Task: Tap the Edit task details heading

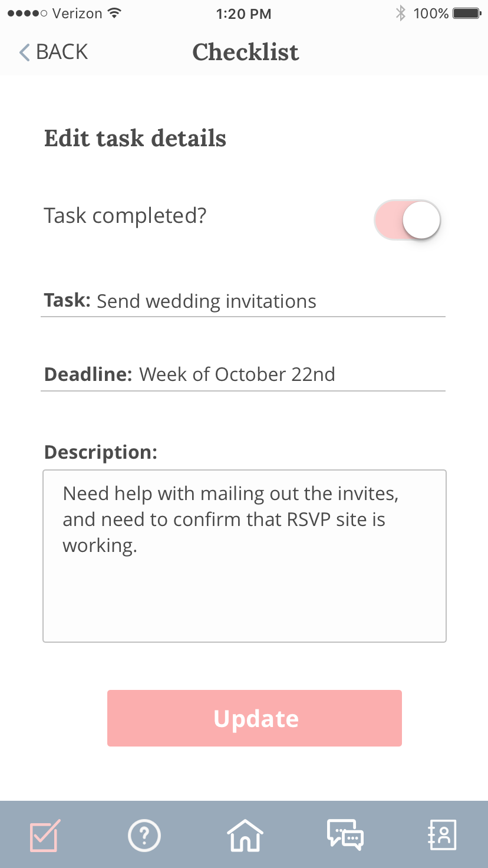Action: [136, 139]
